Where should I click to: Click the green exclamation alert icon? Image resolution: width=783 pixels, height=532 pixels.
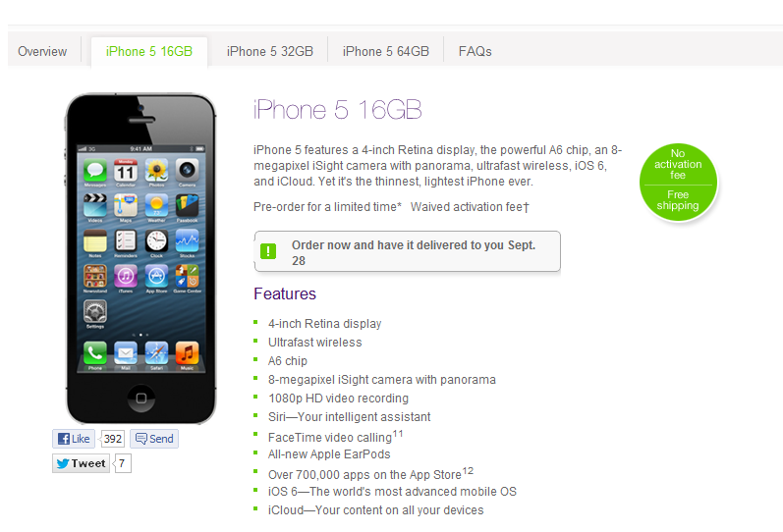tap(268, 251)
